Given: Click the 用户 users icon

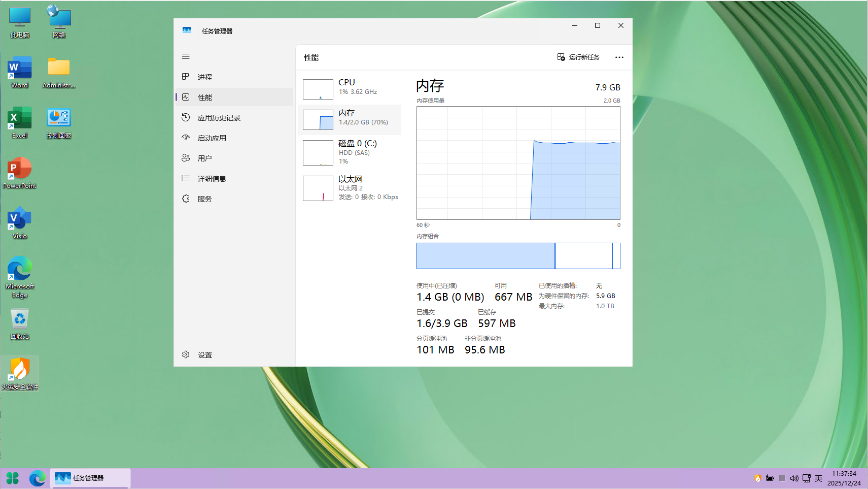Looking at the screenshot, I should click(x=186, y=158).
